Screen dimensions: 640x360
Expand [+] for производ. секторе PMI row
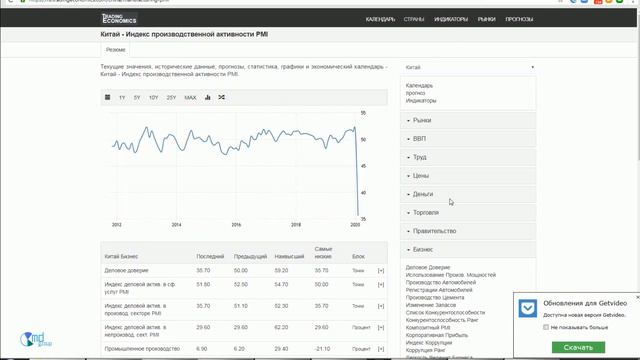[381, 306]
